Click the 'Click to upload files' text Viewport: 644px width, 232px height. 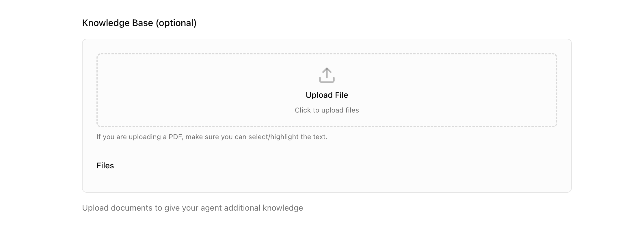(x=327, y=110)
